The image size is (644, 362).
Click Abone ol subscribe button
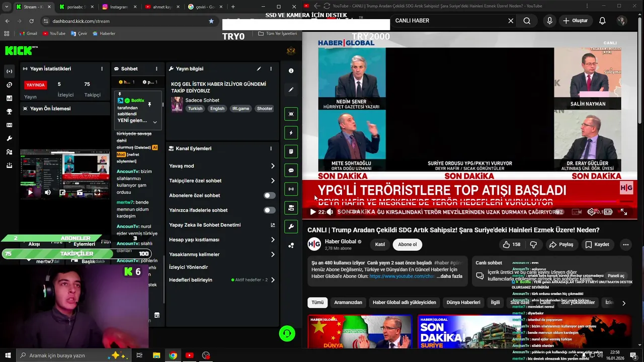(407, 244)
